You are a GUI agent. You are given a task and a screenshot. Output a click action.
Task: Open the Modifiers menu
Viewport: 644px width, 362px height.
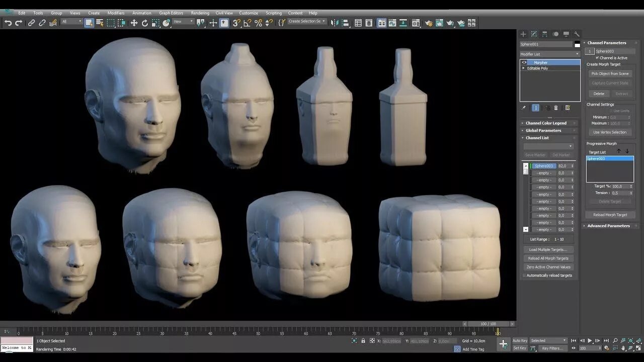[116, 13]
